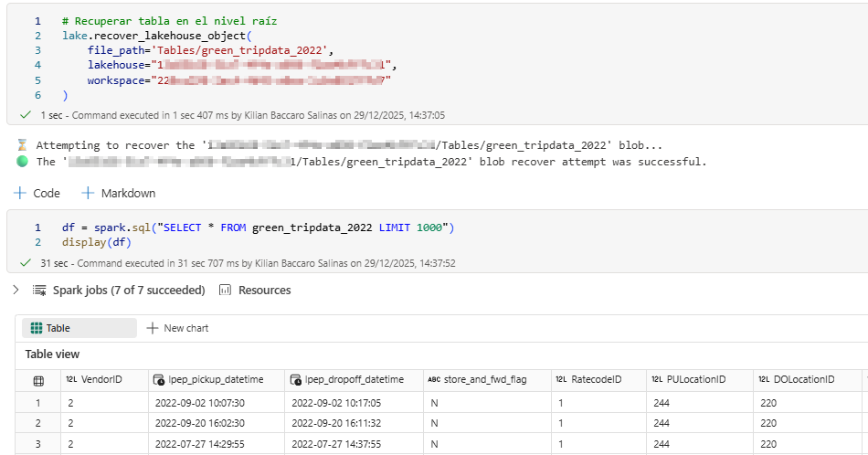Click the green Table grid icon
Image resolution: width=868 pixels, height=455 pixels.
[37, 328]
